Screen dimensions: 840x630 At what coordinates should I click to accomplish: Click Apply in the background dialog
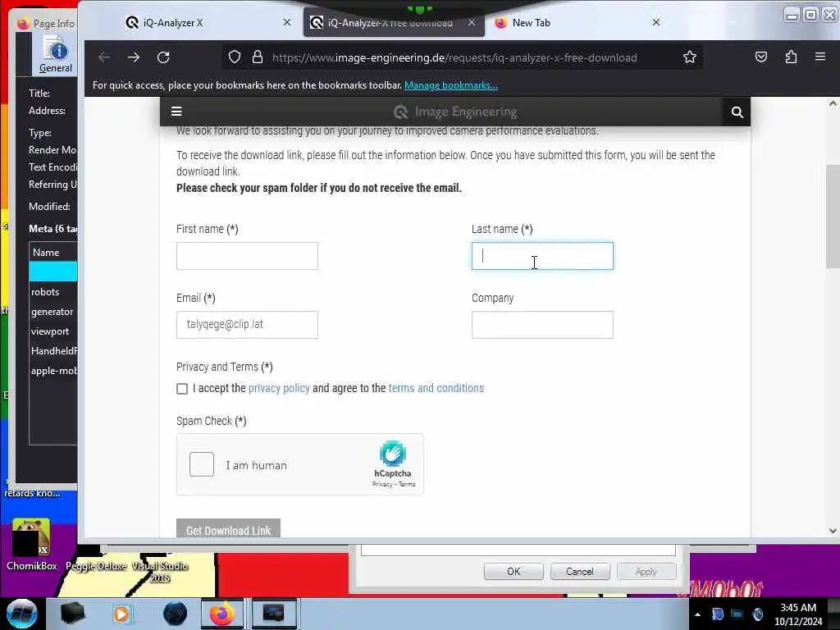646,572
